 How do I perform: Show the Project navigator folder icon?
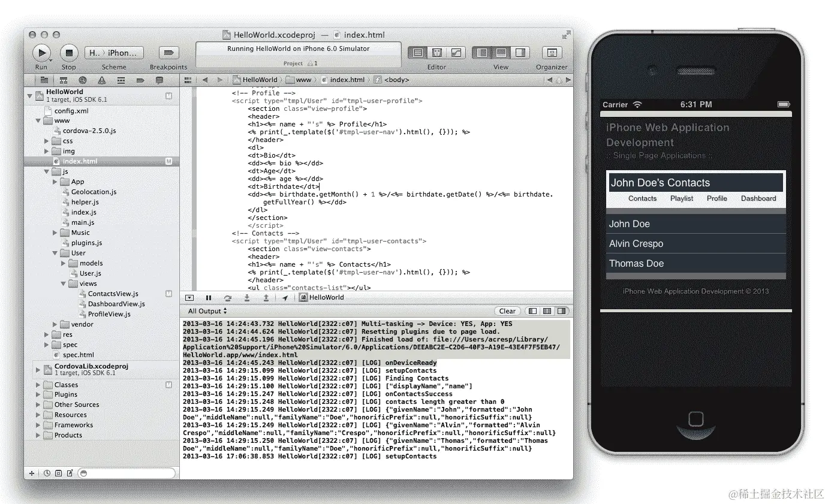coord(44,80)
